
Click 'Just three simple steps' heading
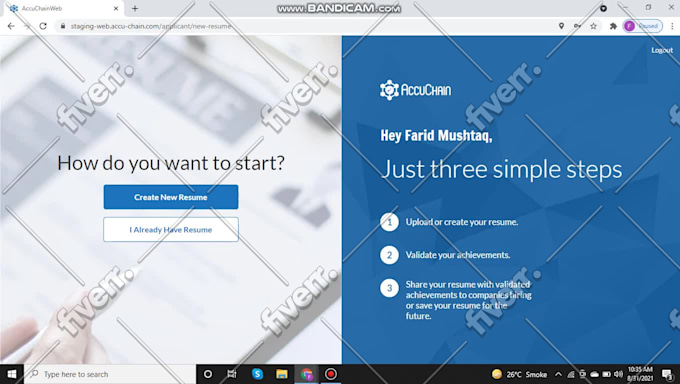click(501, 169)
